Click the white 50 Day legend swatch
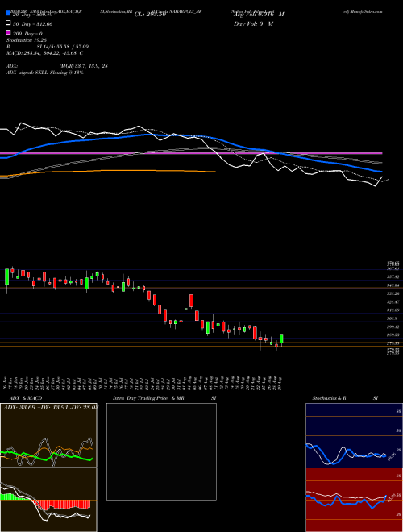Screen dimensions: 403x532 point(8,23)
